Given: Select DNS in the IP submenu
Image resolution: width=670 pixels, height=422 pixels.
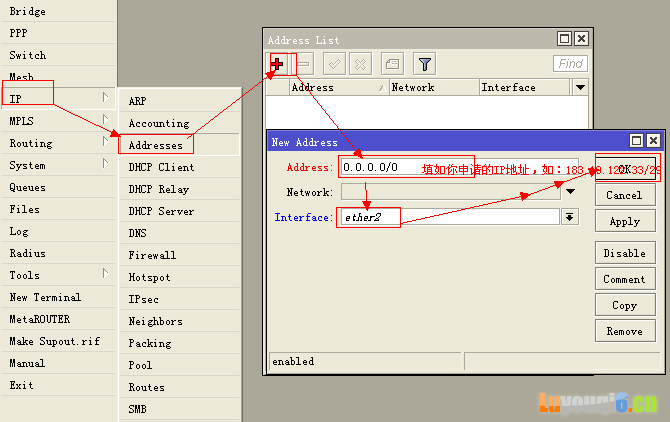Looking at the screenshot, I should tap(180, 233).
